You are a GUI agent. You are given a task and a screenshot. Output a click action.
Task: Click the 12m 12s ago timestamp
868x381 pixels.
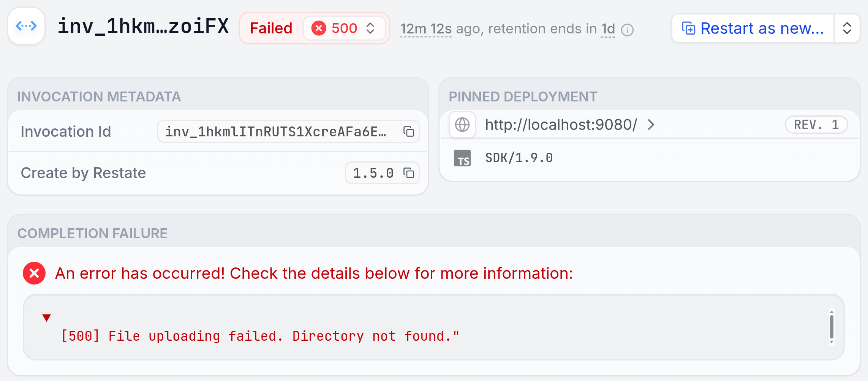click(426, 29)
